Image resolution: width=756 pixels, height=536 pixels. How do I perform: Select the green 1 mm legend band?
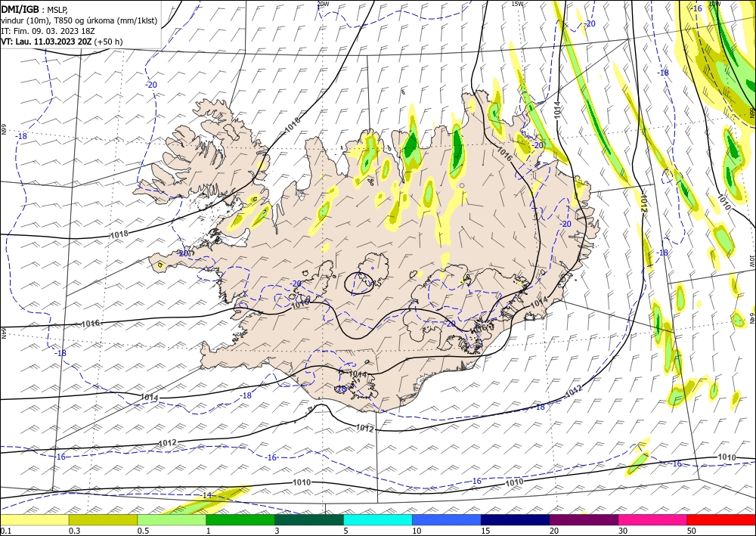click(x=240, y=519)
